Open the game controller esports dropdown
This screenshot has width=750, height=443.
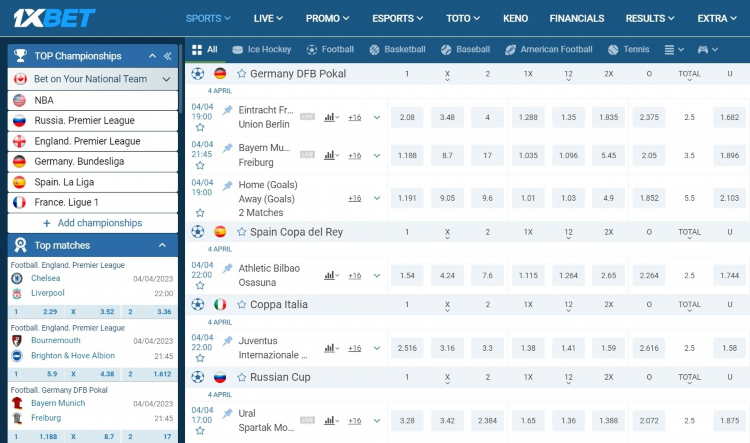point(707,49)
